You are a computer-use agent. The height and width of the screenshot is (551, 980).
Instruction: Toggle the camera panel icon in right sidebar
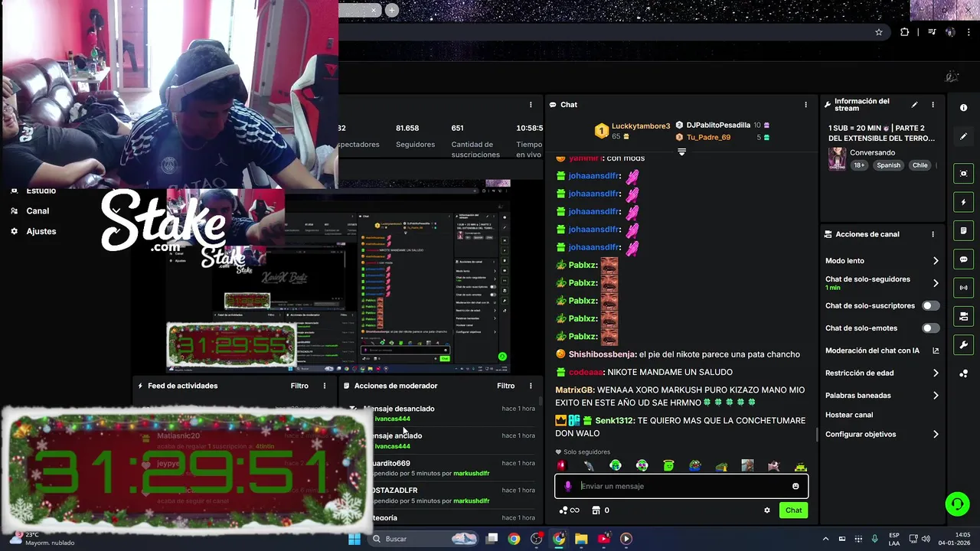click(x=963, y=316)
